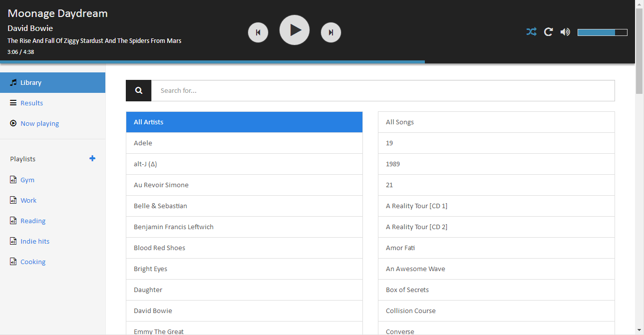Select artist Daughter
Screen dimensions: 644x335
[244, 290]
